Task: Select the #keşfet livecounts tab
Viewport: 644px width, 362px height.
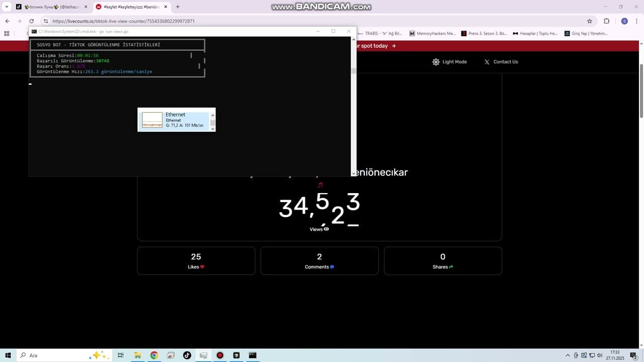Action: tap(132, 7)
